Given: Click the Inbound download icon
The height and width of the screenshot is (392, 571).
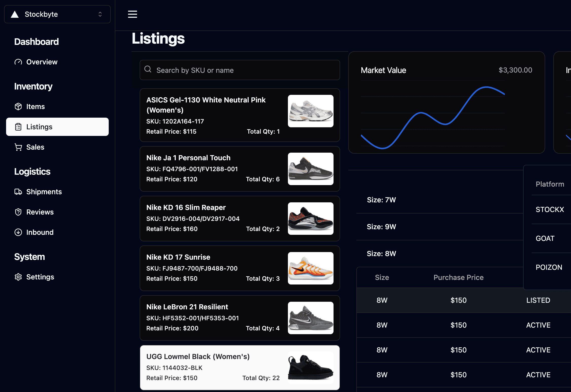Looking at the screenshot, I should point(18,232).
